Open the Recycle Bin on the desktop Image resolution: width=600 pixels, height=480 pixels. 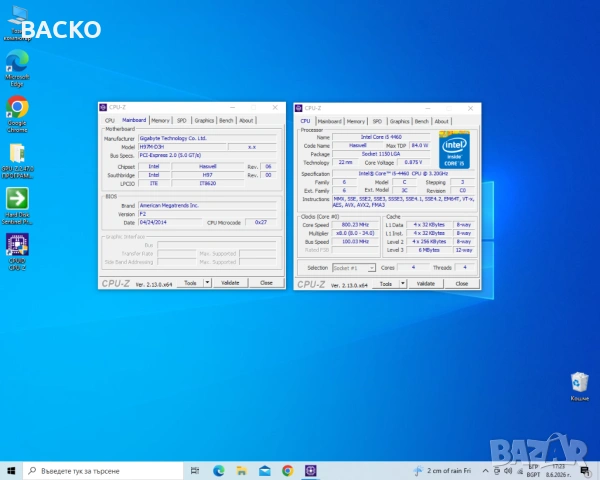[579, 386]
